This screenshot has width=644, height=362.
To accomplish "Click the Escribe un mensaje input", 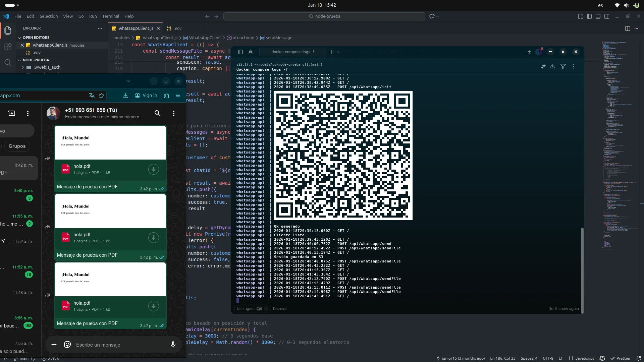I will pyautogui.click(x=121, y=345).
